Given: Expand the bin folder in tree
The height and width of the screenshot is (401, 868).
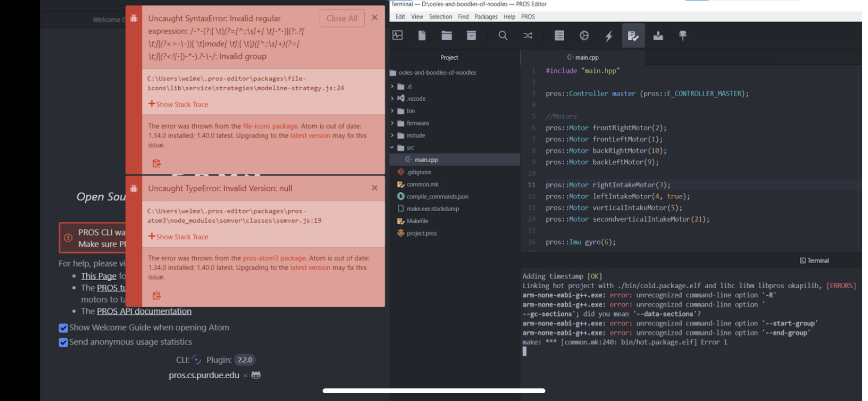Looking at the screenshot, I should tap(392, 111).
